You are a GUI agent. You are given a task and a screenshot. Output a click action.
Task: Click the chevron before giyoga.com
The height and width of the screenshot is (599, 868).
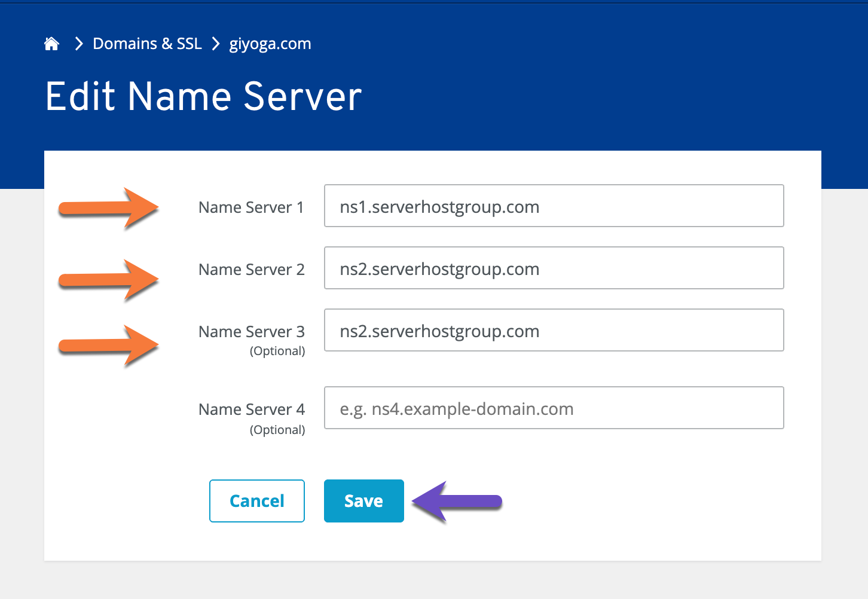click(216, 44)
